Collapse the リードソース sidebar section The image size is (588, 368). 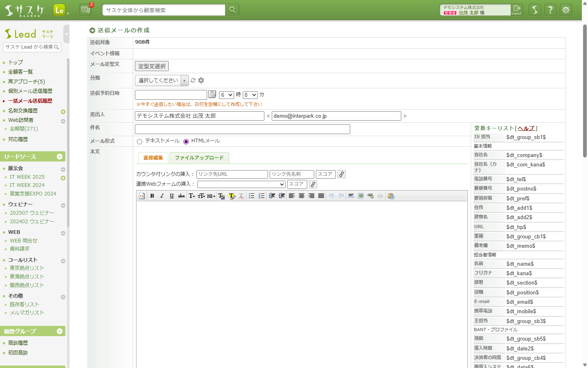(x=60, y=157)
